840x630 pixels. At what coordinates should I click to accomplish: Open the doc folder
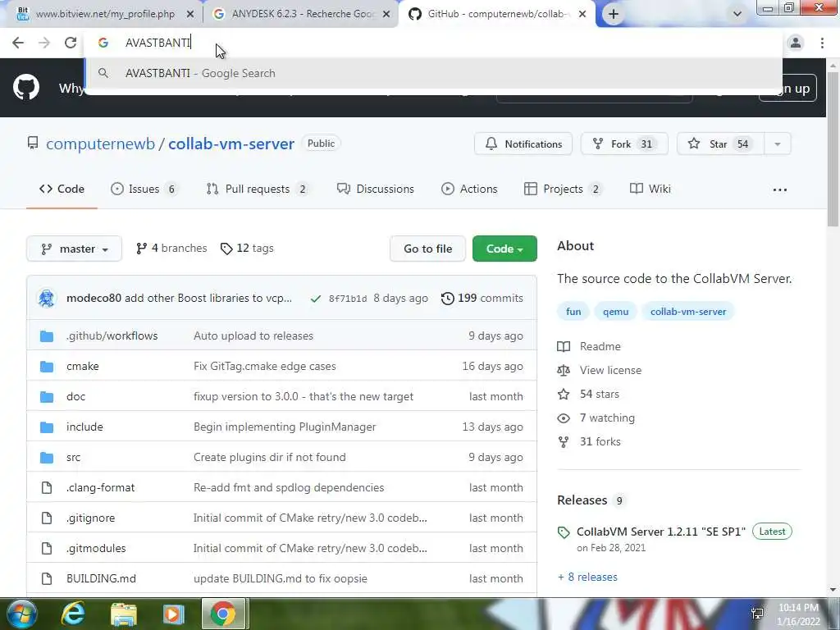[75, 396]
